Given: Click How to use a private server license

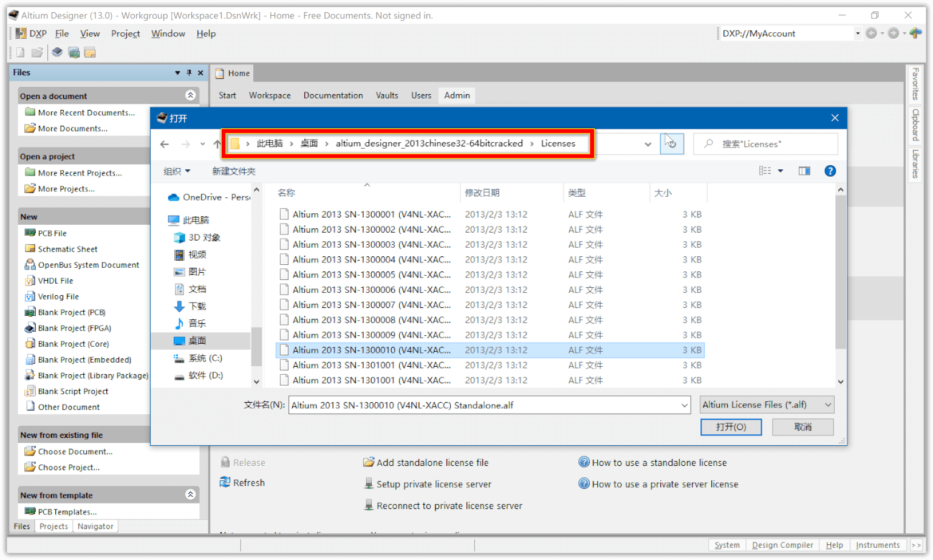Looking at the screenshot, I should click(665, 484).
